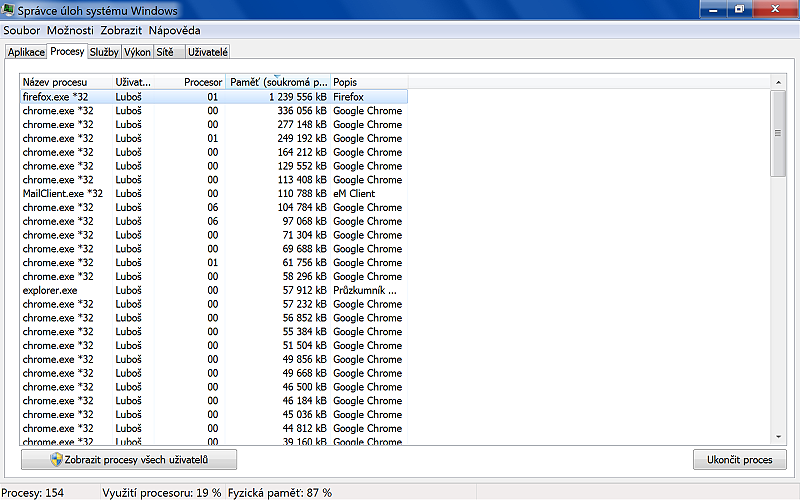Image resolution: width=800 pixels, height=500 pixels.
Task: Click the scrollbar down arrow in process list
Action: coord(778,436)
